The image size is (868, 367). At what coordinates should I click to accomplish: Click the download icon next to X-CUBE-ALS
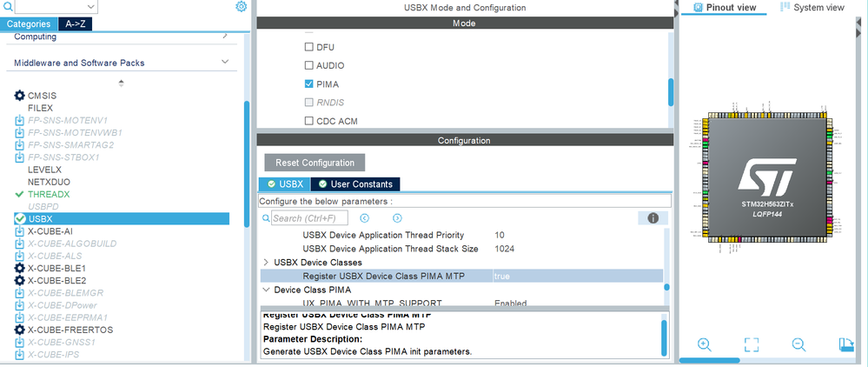19,256
